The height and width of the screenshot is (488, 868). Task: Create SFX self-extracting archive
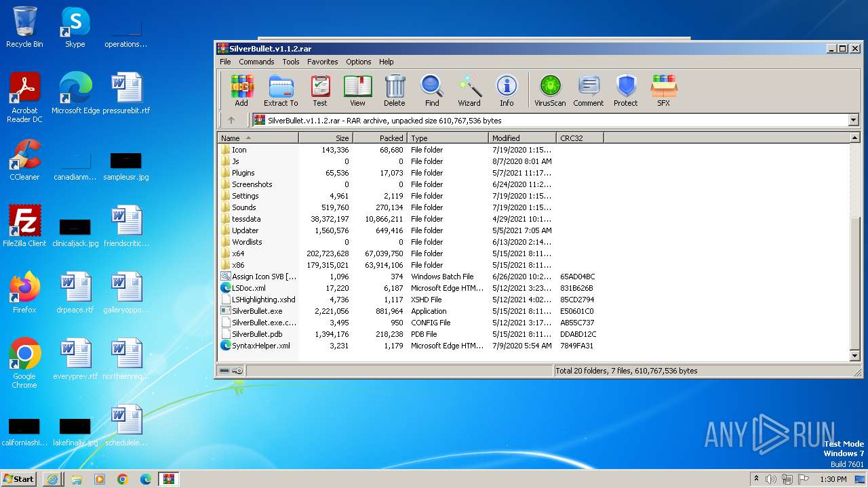(663, 91)
